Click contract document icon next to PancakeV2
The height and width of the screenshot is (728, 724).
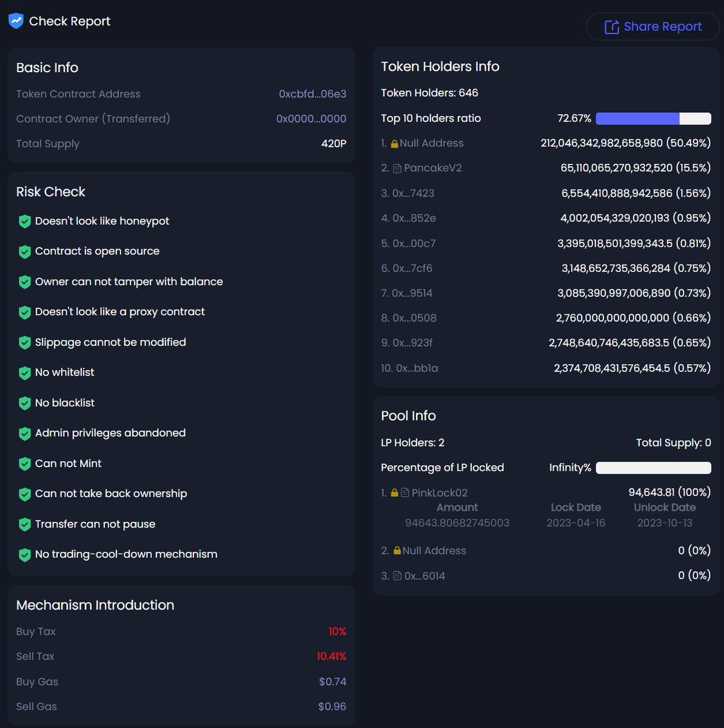click(397, 169)
